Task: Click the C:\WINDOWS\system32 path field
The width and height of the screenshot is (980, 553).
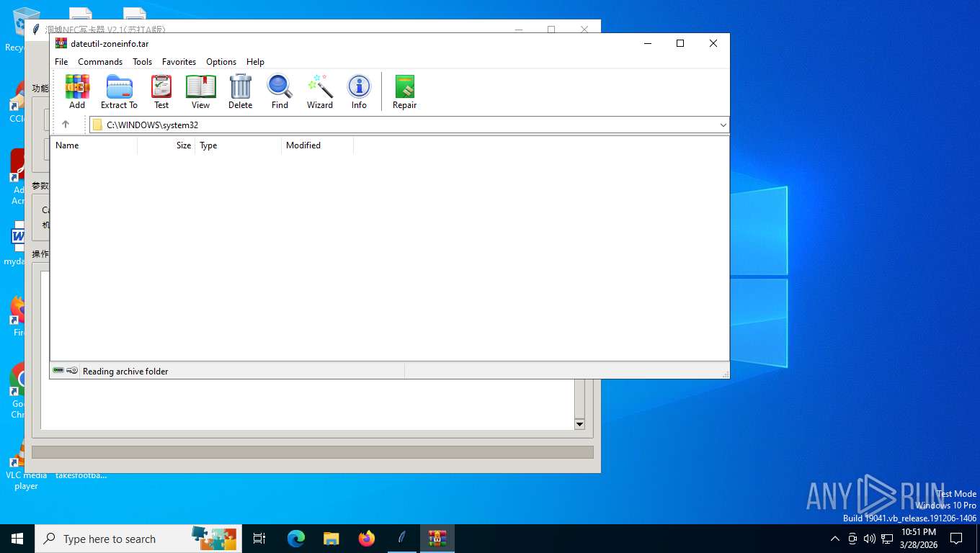Action: click(x=409, y=125)
